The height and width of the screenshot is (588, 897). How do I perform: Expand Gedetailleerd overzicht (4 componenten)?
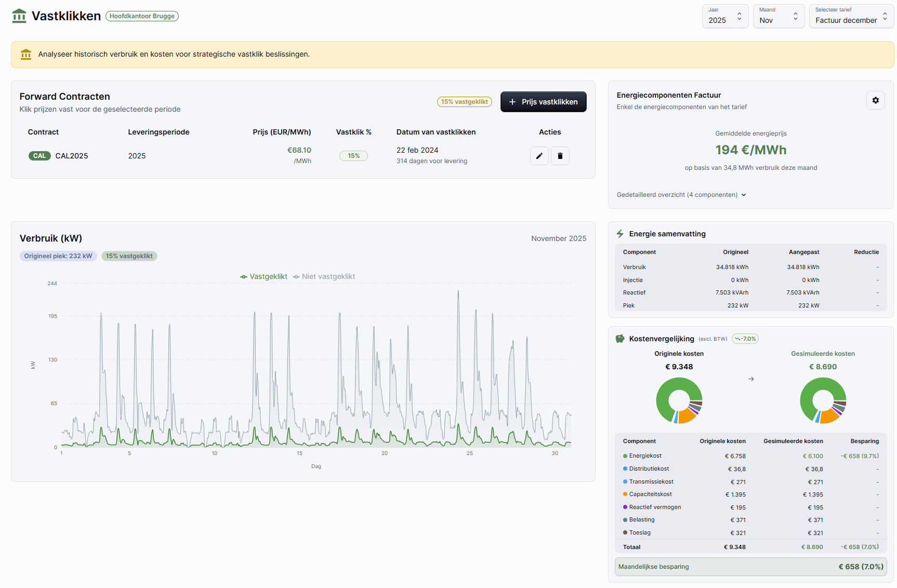(681, 195)
